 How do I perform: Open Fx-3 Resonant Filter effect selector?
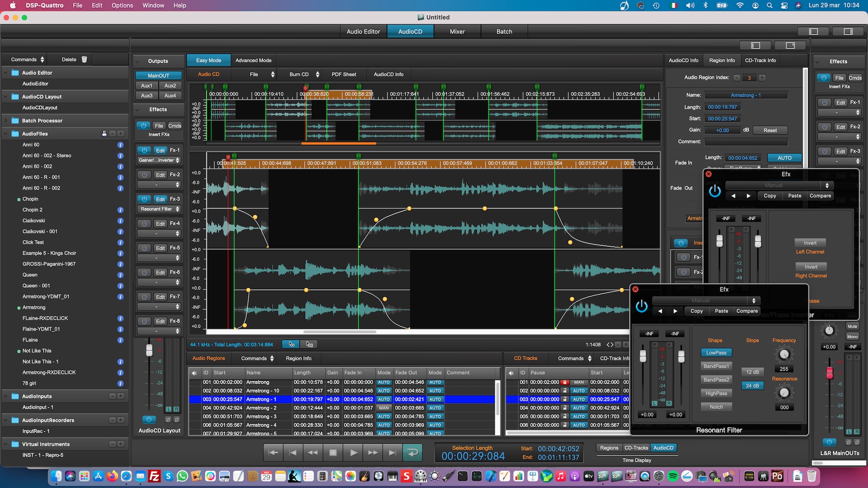pyautogui.click(x=159, y=209)
